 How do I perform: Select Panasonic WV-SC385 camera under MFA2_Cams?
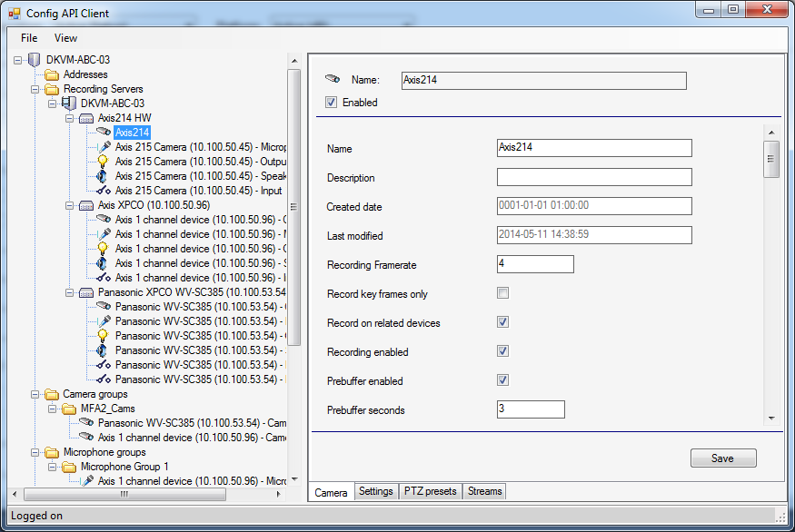(192, 423)
